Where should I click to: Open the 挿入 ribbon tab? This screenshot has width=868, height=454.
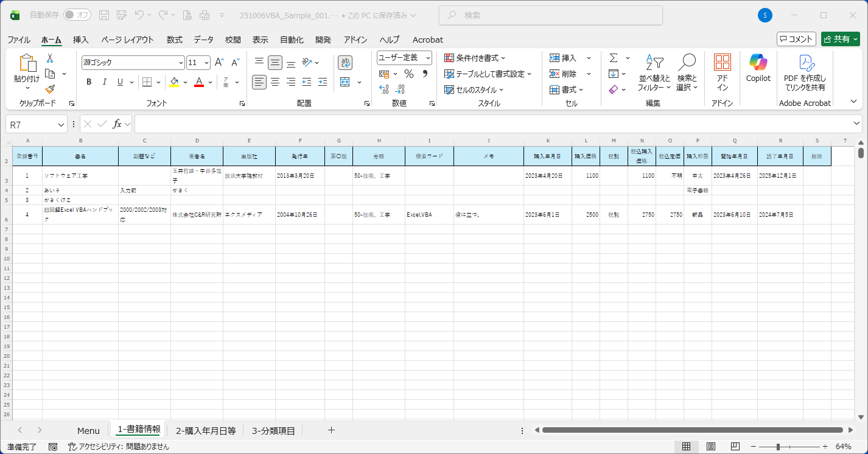80,40
